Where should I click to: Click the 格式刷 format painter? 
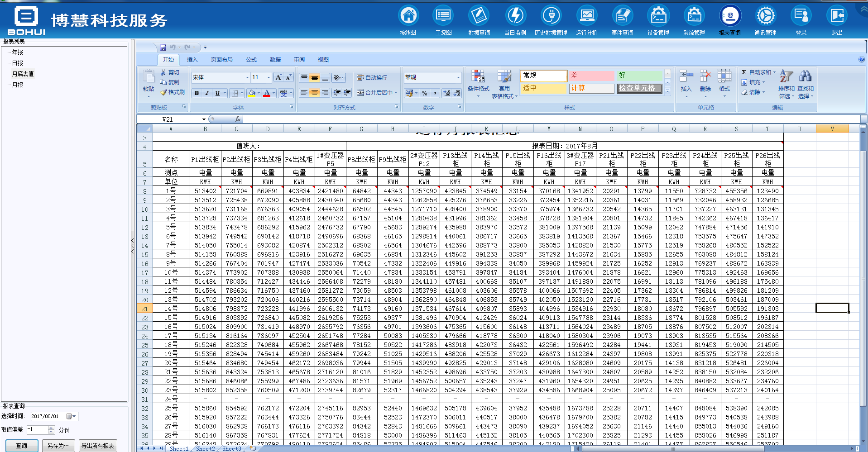click(x=173, y=92)
